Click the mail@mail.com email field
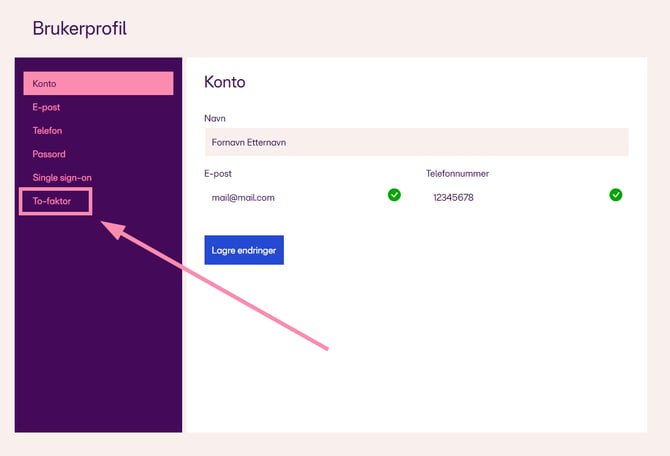Screen dimensions: 670x456 point(290,197)
